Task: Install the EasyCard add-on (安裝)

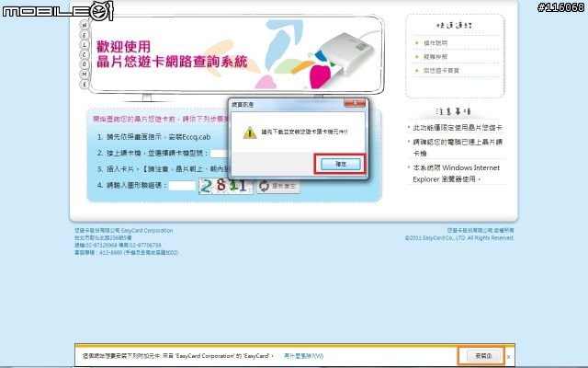Action: 483,356
